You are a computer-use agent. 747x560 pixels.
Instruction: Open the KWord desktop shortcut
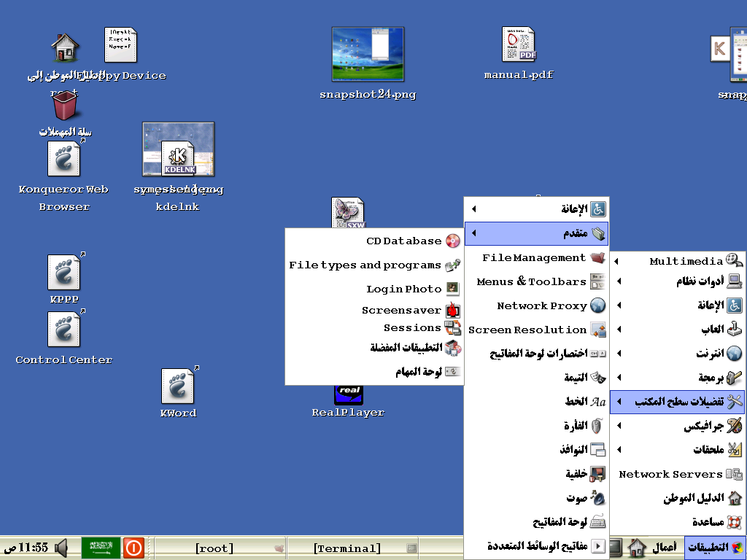(x=178, y=386)
